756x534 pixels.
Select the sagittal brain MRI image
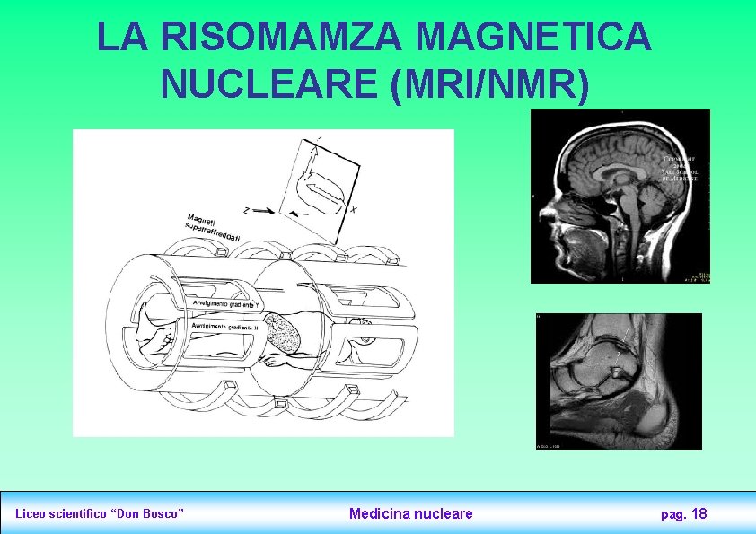tap(620, 197)
